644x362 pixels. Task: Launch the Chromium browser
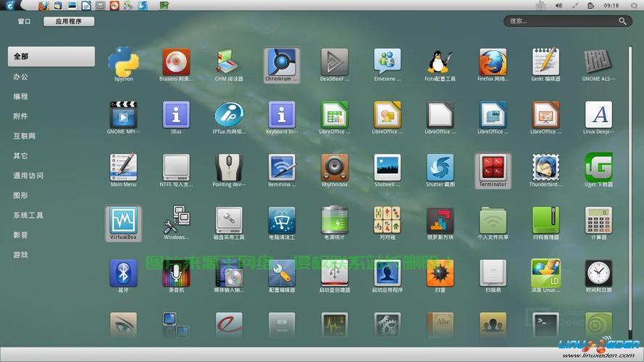click(282, 63)
